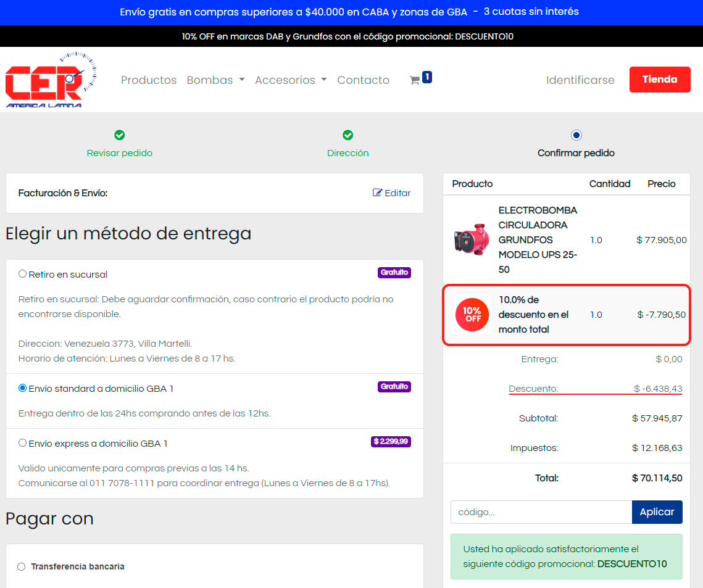Click the product price $ 77.905,00

click(661, 240)
